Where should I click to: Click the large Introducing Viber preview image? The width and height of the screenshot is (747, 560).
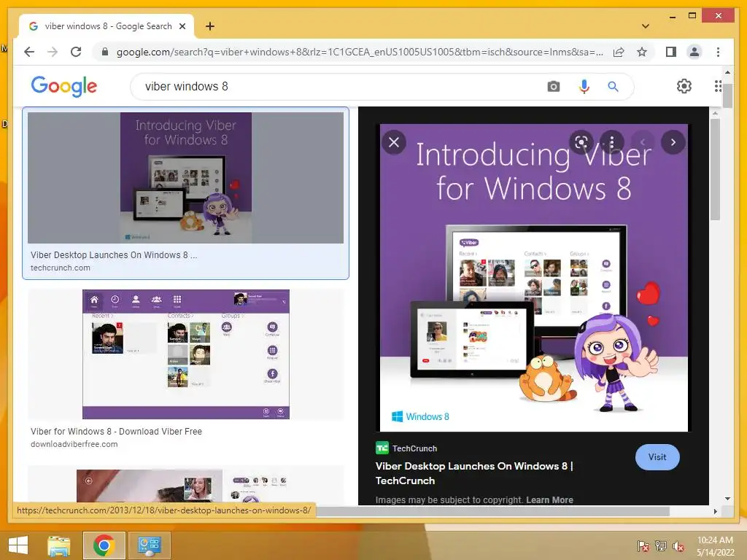pos(533,278)
